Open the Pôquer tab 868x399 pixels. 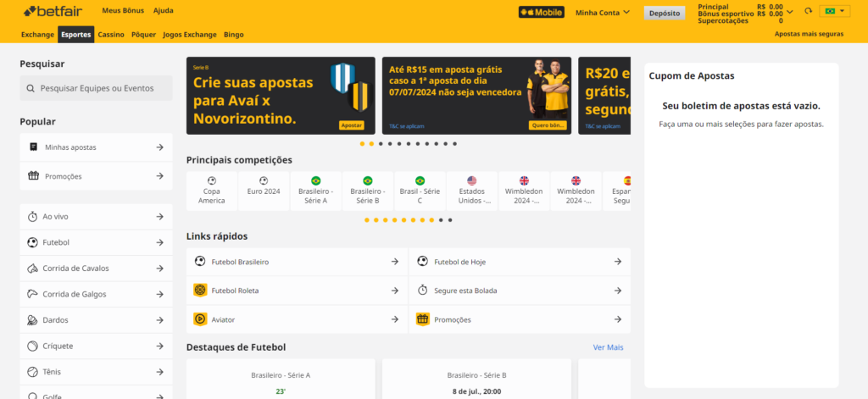click(143, 35)
